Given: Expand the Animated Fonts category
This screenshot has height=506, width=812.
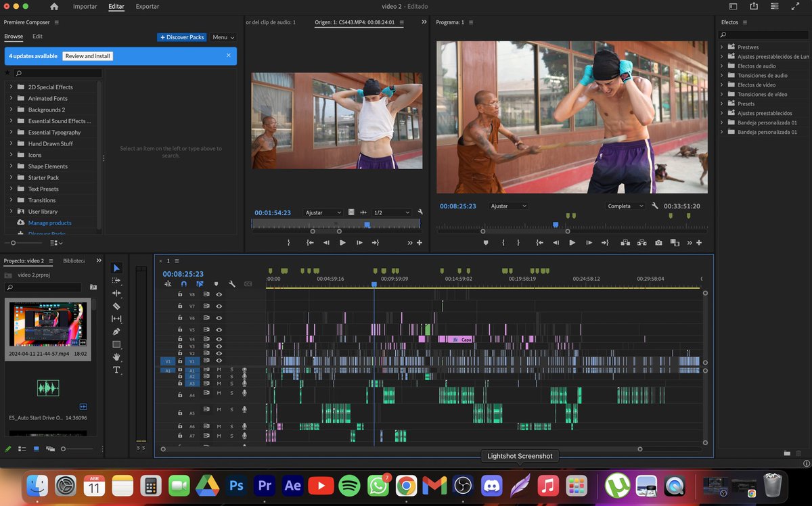Looking at the screenshot, I should [x=11, y=98].
